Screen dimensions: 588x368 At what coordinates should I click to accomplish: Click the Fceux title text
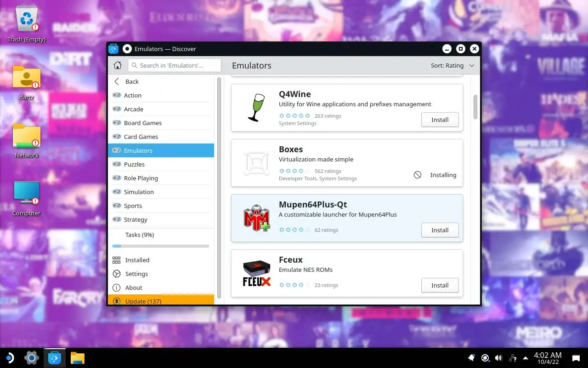(291, 260)
